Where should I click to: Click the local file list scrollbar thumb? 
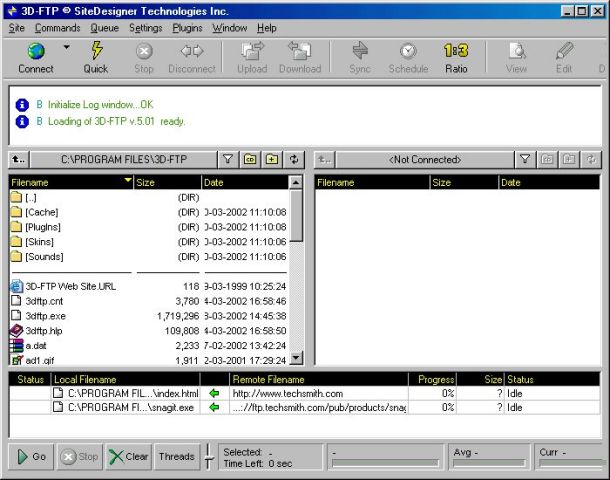(296, 216)
